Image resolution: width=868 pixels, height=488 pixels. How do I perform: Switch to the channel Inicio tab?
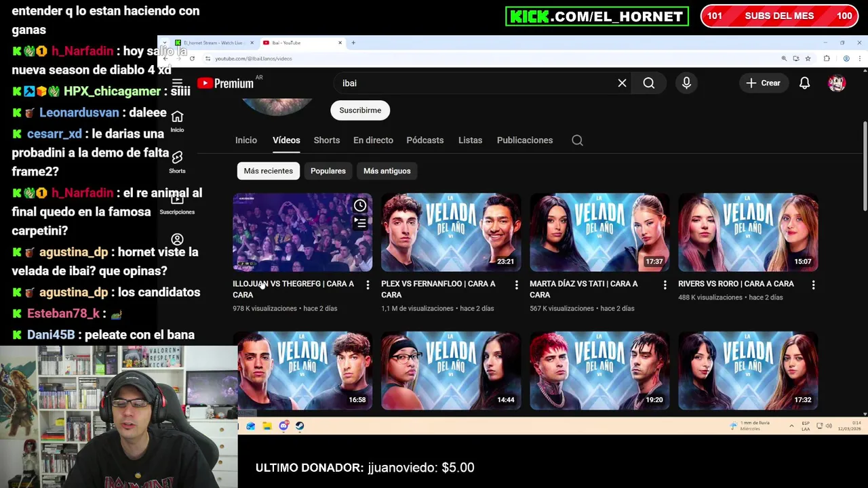pyautogui.click(x=246, y=140)
